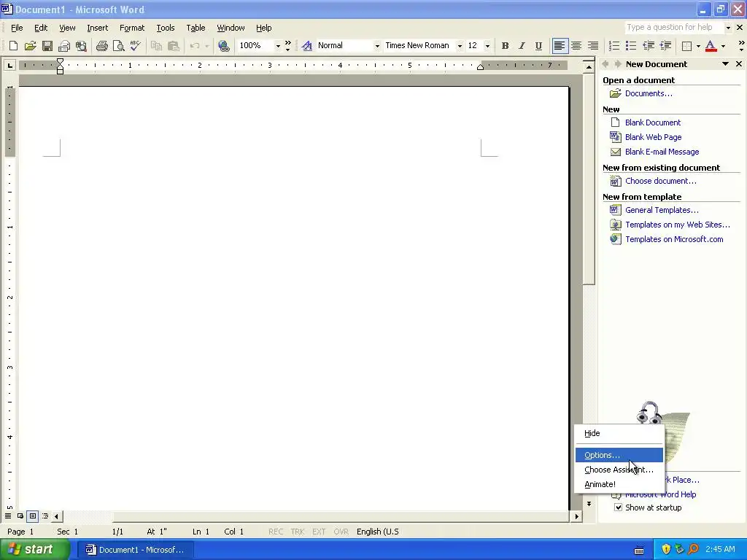
Task: Select Options... in the assistant menu
Action: coord(619,455)
